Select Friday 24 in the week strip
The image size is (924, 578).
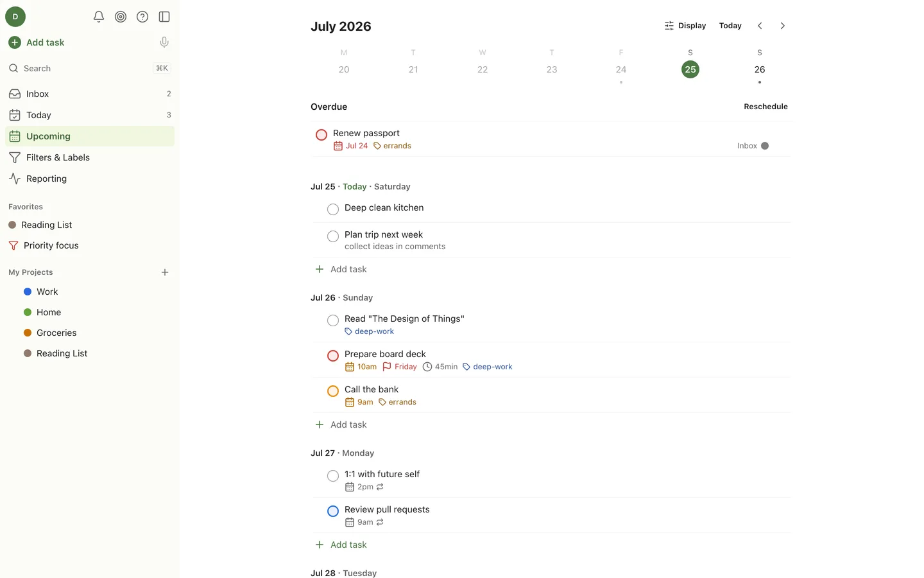click(621, 68)
